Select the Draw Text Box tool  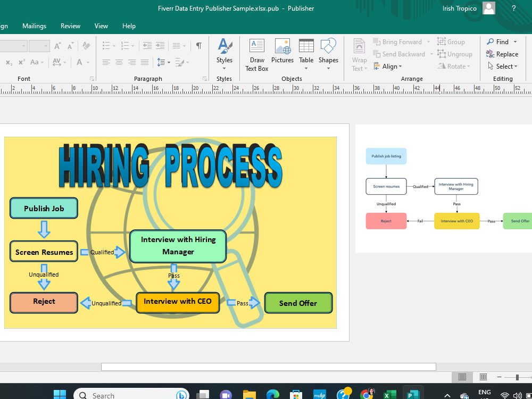point(257,54)
